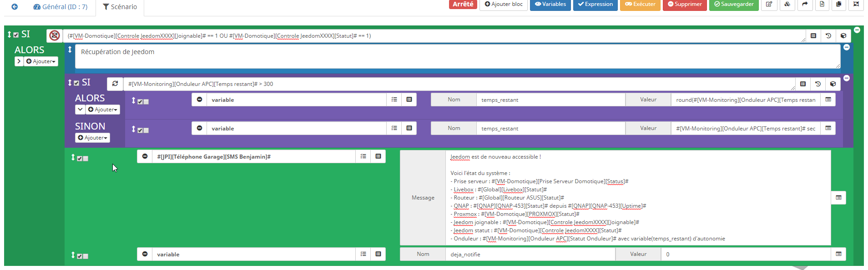This screenshot has width=868, height=270.
Task: Open the Ajouter dropdown under SINON
Action: pos(92,137)
